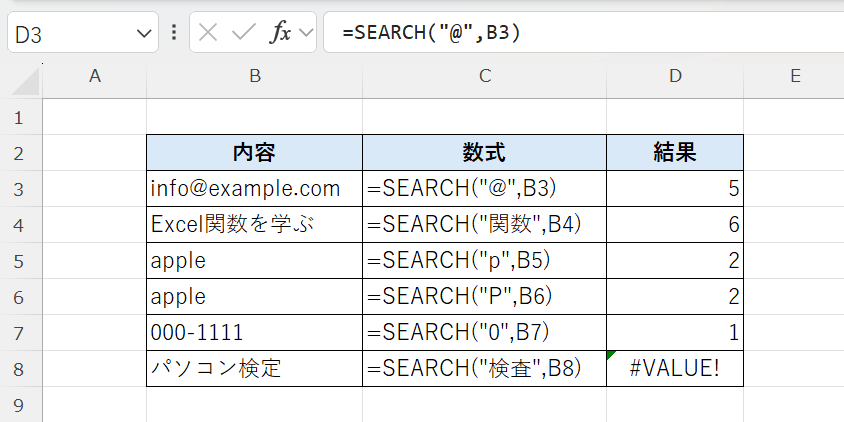Click the three-dot handle beside Name Box
Viewport: 844px width, 422px height.
point(174,32)
